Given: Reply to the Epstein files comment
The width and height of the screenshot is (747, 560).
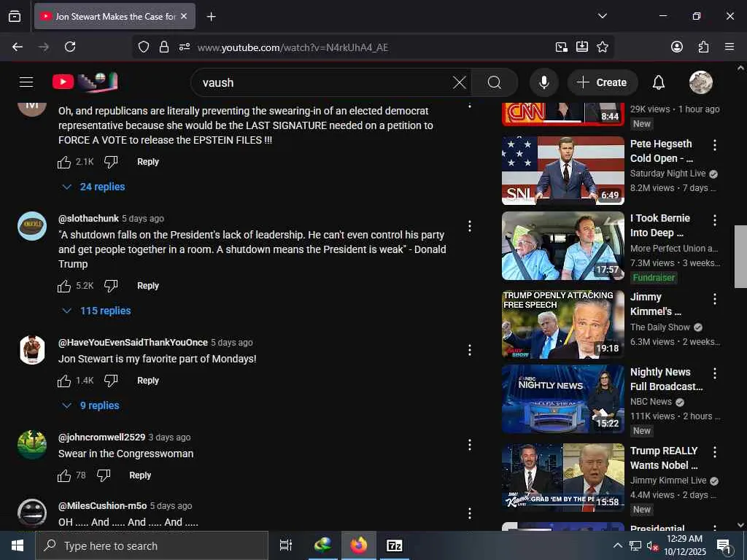Looking at the screenshot, I should click(147, 162).
